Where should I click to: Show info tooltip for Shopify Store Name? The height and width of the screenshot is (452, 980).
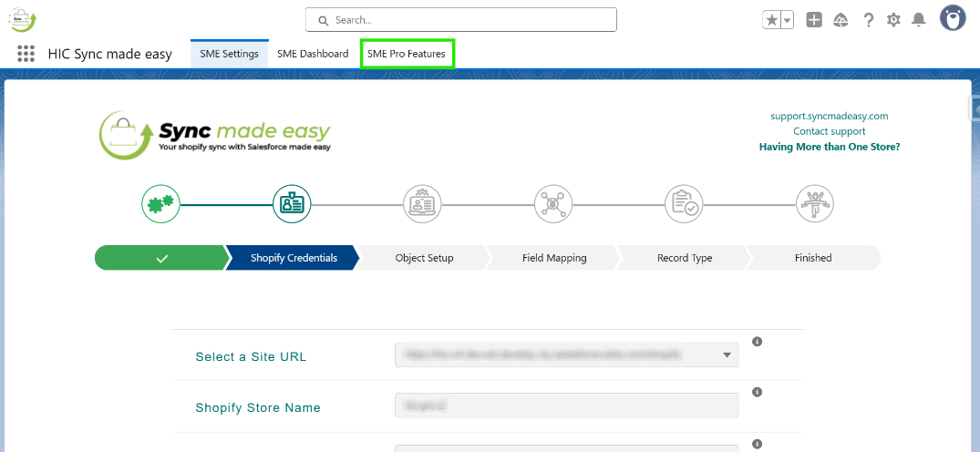[757, 393]
